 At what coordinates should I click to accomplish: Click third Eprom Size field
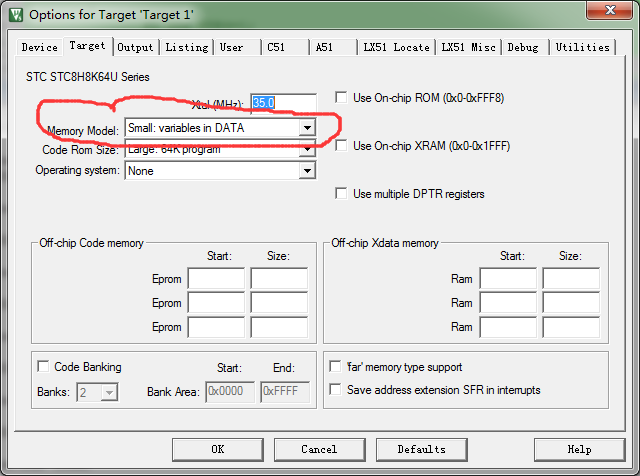tap(279, 327)
